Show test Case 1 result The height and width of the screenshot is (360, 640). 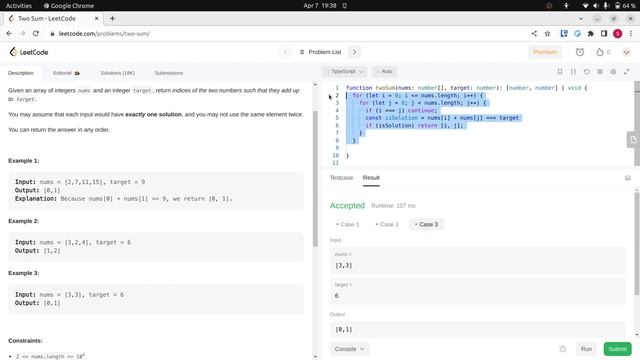347,224
